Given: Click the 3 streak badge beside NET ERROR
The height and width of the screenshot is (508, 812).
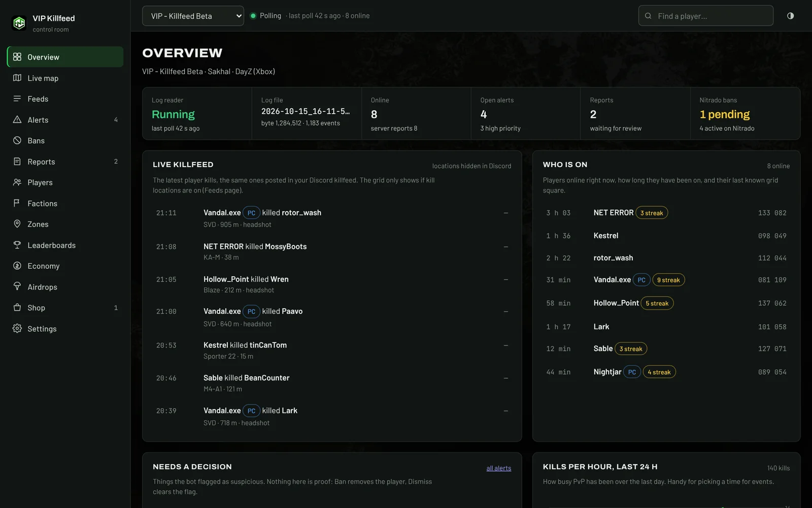Looking at the screenshot, I should pos(652,213).
